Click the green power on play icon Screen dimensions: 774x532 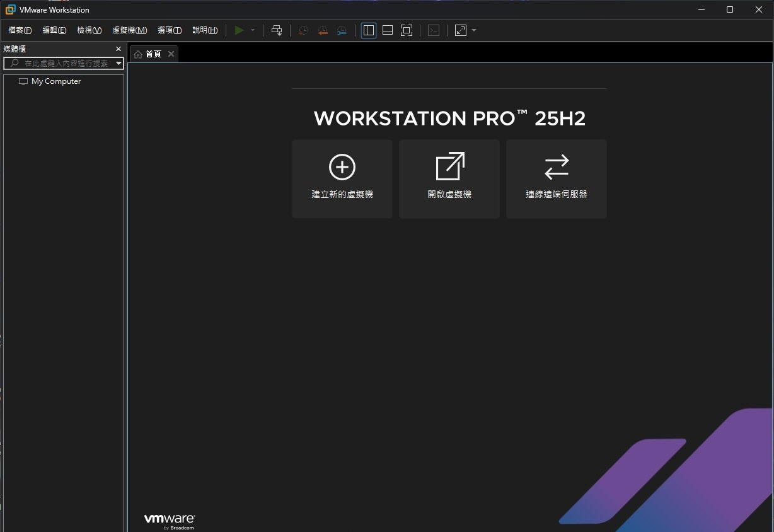239,30
